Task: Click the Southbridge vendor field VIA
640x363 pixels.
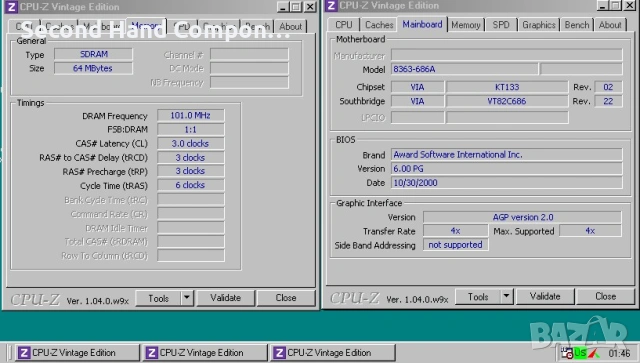Action: (x=418, y=101)
